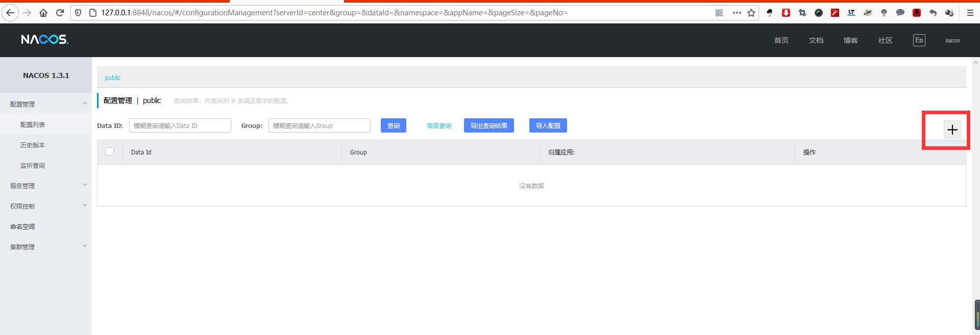Image resolution: width=980 pixels, height=335 pixels.
Task: Expand the 权限控制 sidebar section
Action: 85,205
